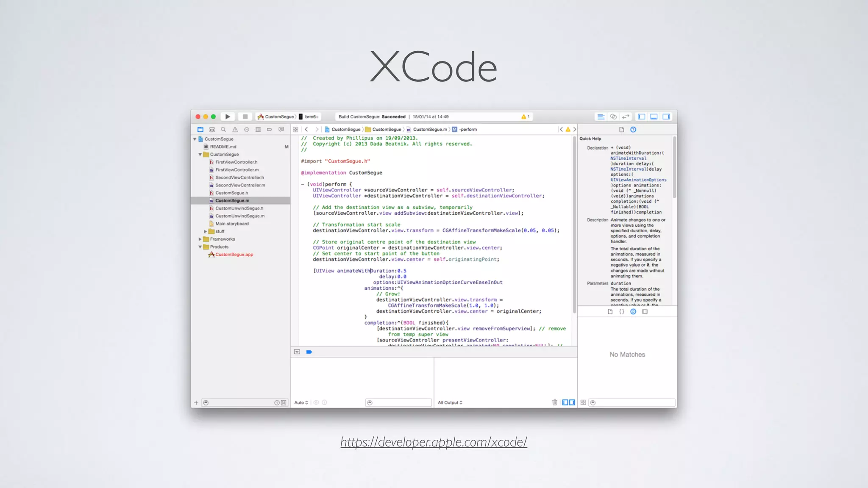This screenshot has width=868, height=488.
Task: Open the Media library filmstrip icon
Action: (645, 311)
